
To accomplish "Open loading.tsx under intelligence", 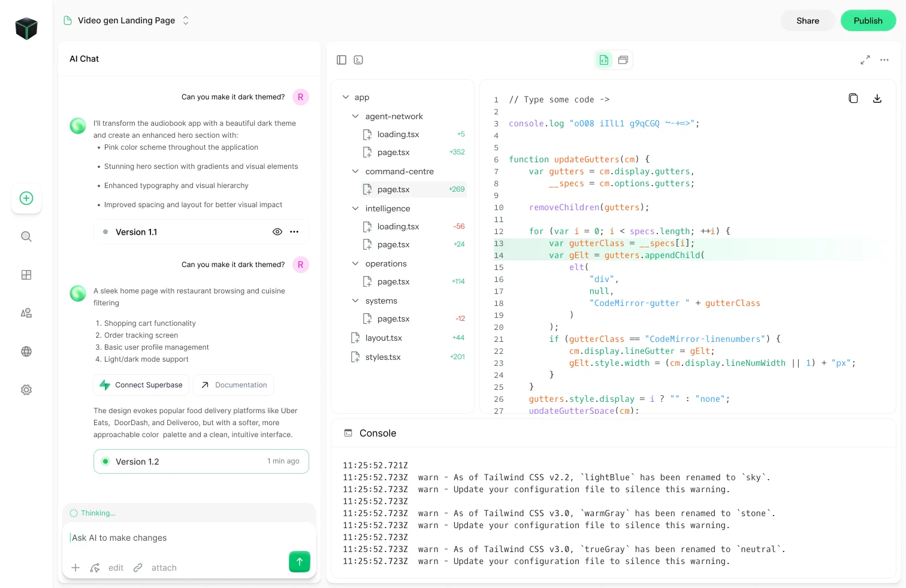I will point(415,226).
